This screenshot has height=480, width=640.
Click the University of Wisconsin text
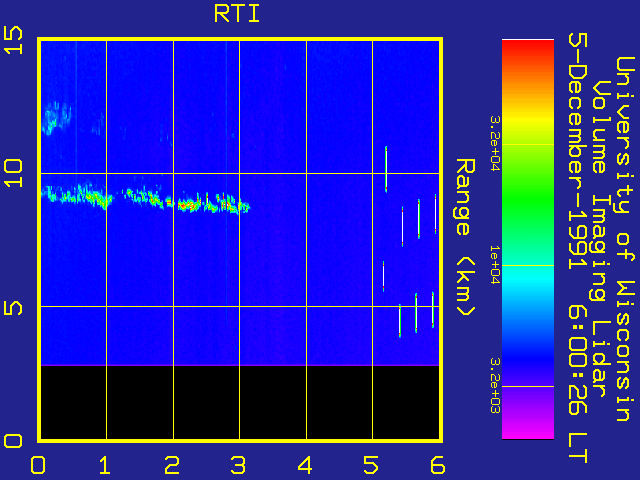pos(625,239)
